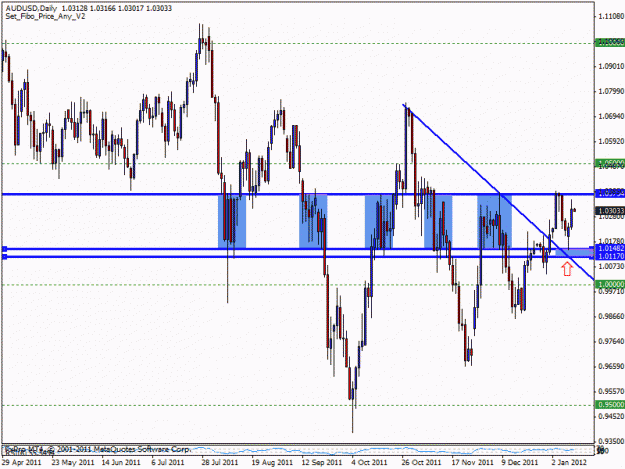Click the 1.06940 price axis value

pyautogui.click(x=611, y=116)
